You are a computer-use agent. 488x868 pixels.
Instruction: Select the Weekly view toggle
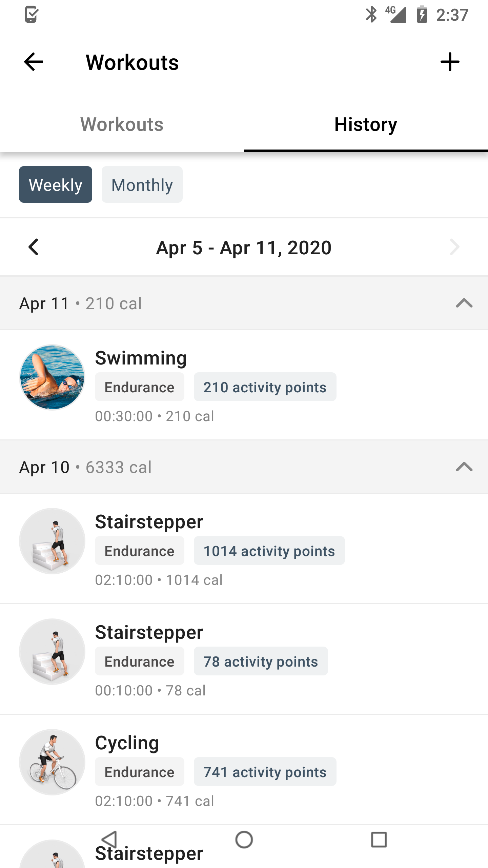click(x=56, y=184)
